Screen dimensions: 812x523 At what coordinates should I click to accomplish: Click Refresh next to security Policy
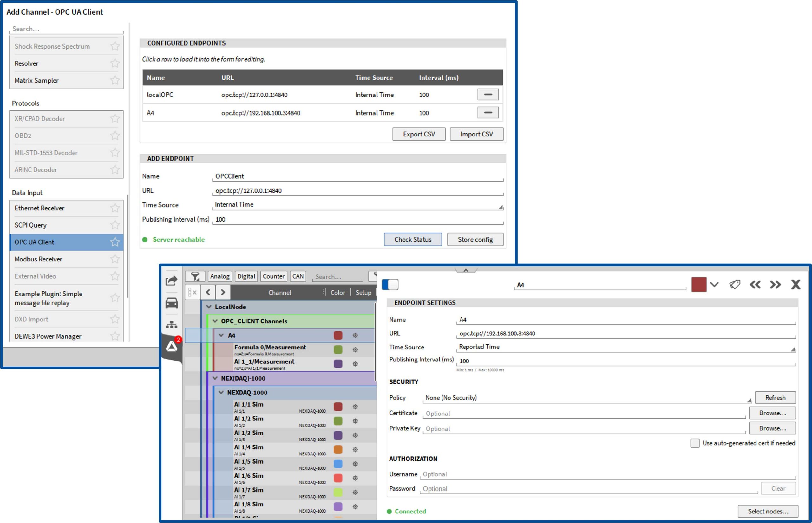tap(775, 397)
